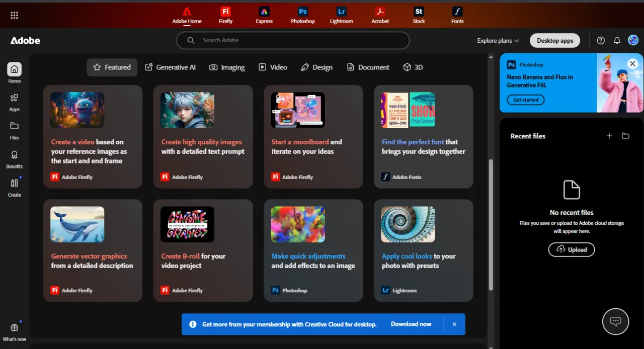644x349 pixels.
Task: Open the chat support bubble
Action: point(615,321)
